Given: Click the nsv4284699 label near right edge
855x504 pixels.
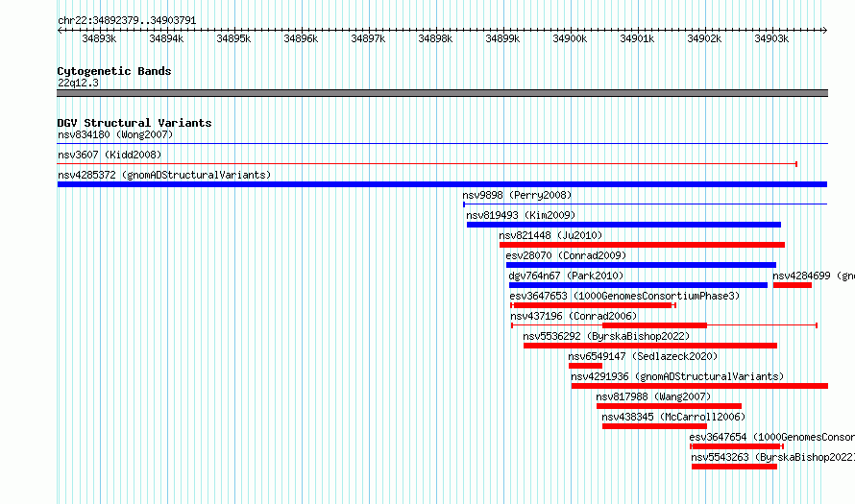Looking at the screenshot, I should coord(814,276).
